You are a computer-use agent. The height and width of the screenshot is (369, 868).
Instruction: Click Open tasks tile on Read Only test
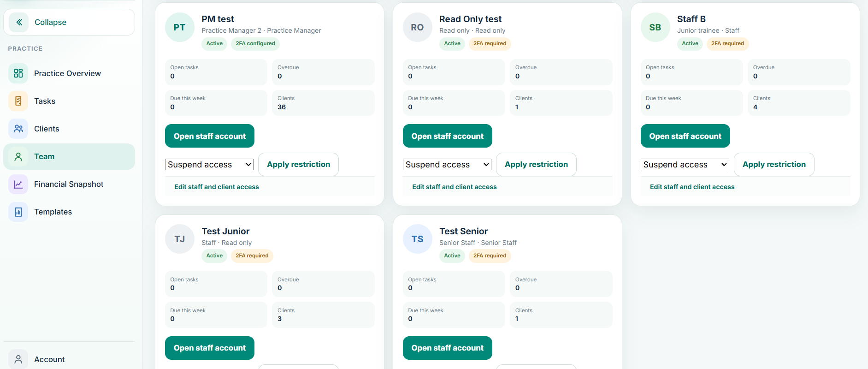[x=454, y=72]
